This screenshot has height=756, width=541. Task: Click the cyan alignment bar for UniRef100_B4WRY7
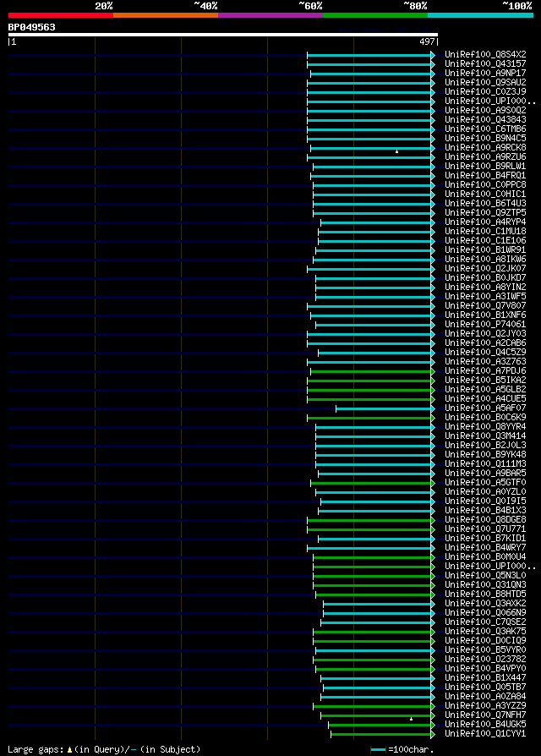369,548
